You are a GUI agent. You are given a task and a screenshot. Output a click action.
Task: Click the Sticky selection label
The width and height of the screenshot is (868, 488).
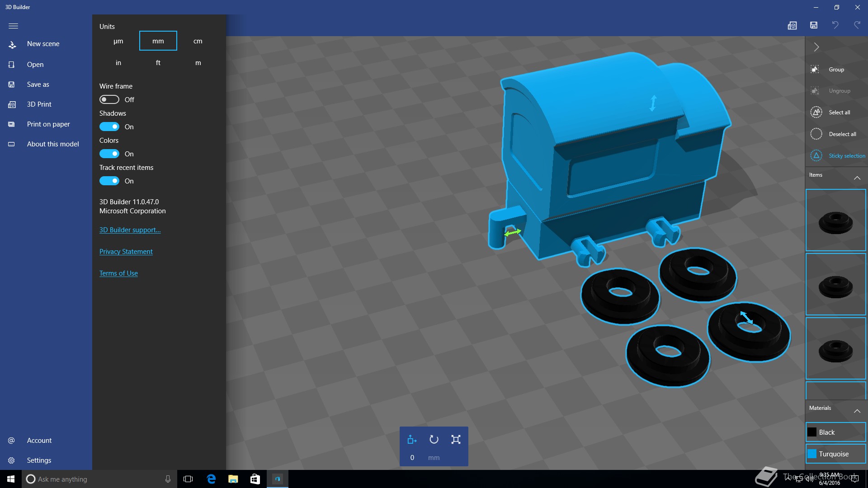(x=847, y=156)
